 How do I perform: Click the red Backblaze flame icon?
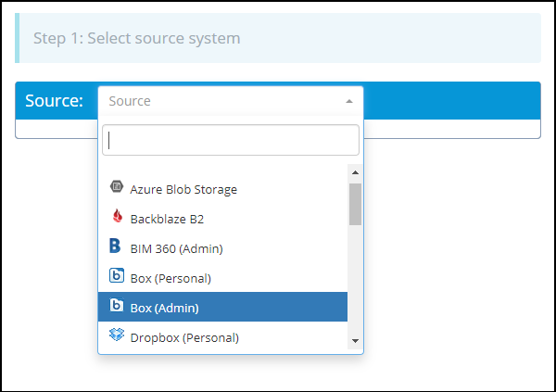point(117,218)
